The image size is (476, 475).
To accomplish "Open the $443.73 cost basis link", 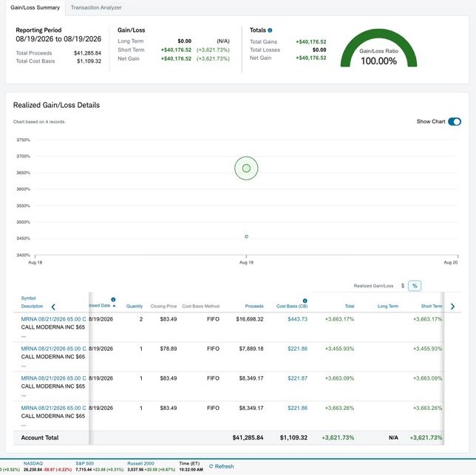I will pyautogui.click(x=297, y=319).
